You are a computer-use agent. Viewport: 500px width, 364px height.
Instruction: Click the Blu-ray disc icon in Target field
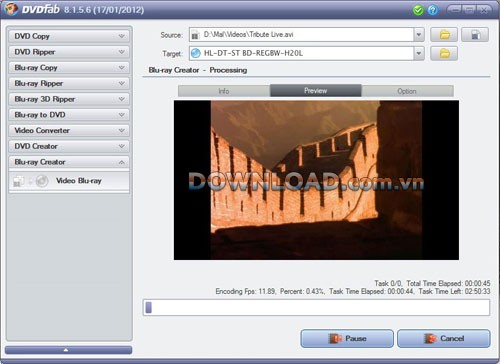[196, 53]
